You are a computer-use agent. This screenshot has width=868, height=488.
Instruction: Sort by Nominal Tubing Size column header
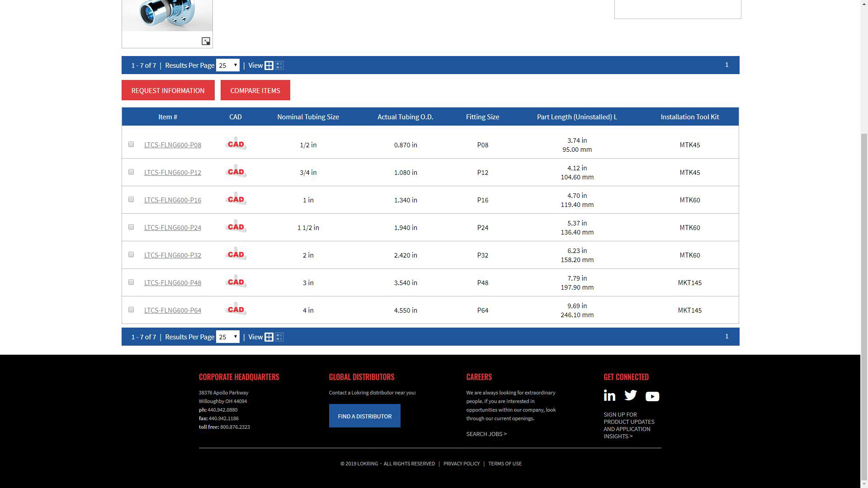coord(308,117)
